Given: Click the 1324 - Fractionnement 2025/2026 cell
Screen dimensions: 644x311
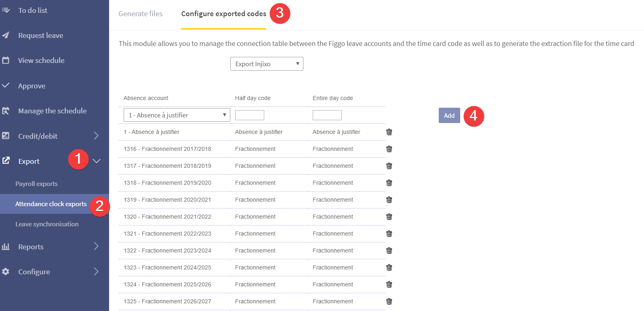Looking at the screenshot, I should pos(167,284).
